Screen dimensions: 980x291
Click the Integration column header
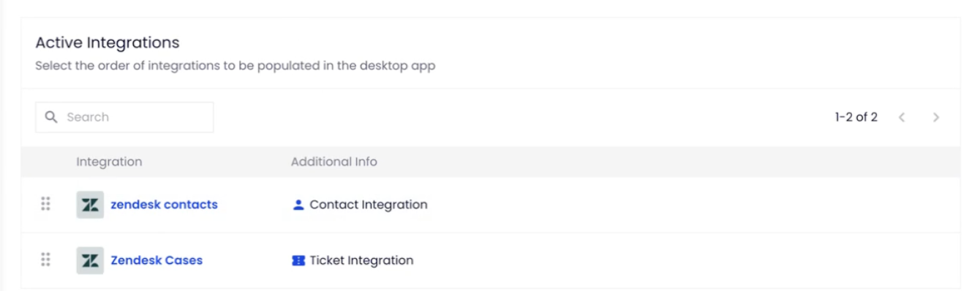click(x=109, y=162)
